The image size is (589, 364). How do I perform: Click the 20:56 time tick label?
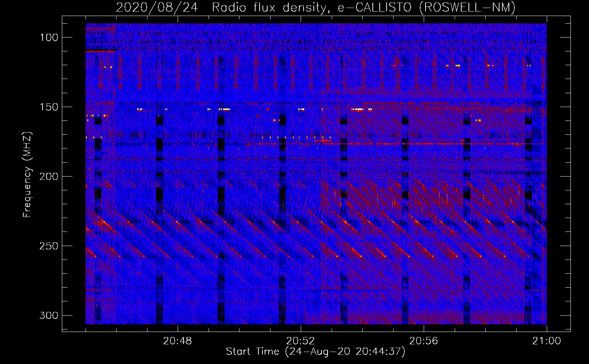coord(424,341)
